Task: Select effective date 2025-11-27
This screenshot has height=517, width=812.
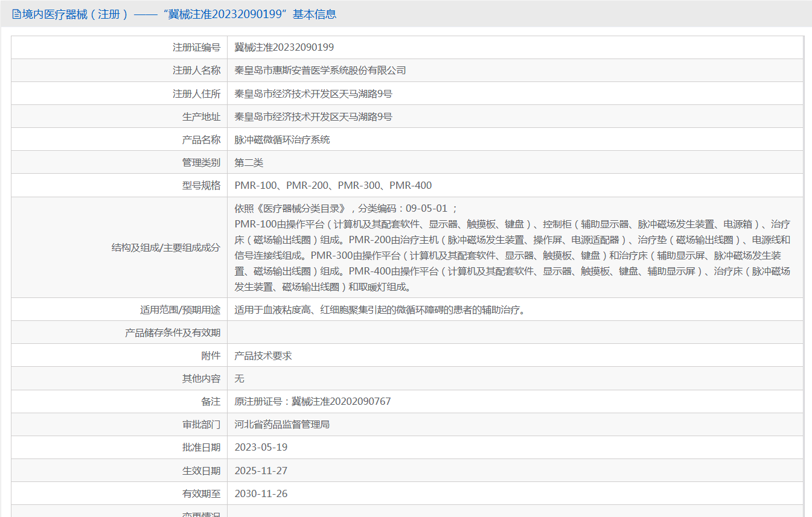Action: 261,471
